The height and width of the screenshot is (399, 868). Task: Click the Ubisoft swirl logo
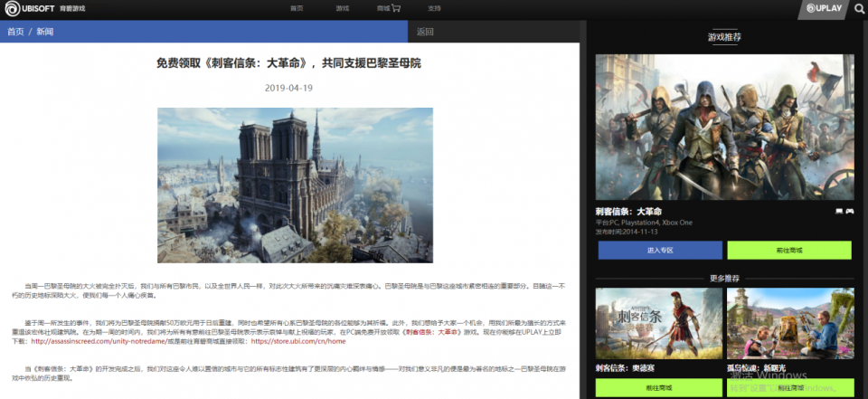[12, 8]
